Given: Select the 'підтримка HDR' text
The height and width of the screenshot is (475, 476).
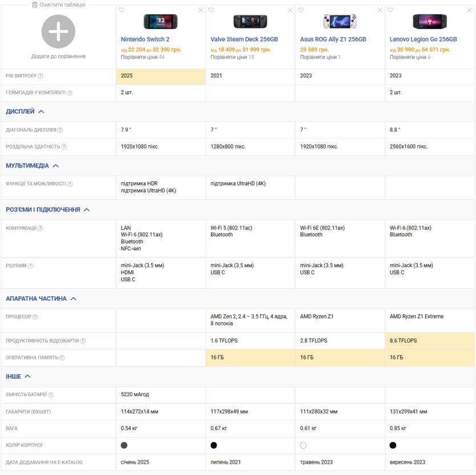Looking at the screenshot, I should [139, 183].
